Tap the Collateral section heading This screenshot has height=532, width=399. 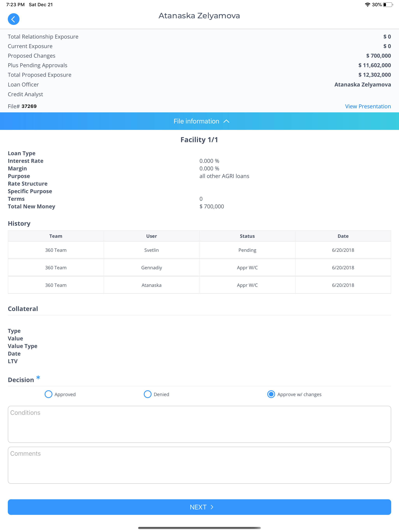[x=23, y=309]
